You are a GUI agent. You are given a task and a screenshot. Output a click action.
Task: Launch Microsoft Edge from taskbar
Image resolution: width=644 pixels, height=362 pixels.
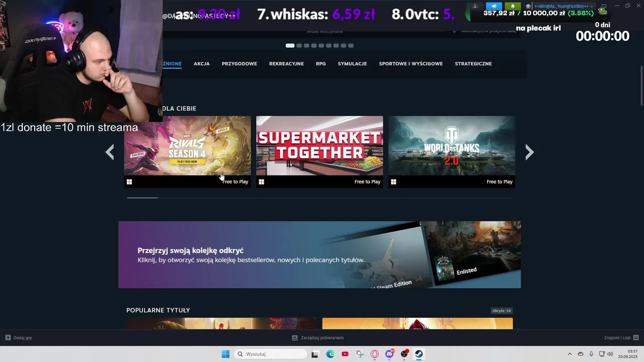click(330, 354)
